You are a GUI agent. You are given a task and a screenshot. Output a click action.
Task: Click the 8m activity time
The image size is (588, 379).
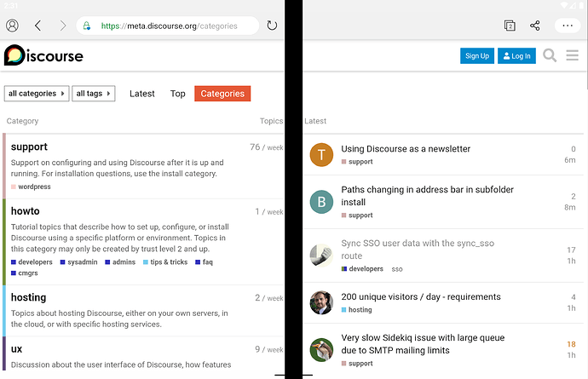tap(570, 207)
